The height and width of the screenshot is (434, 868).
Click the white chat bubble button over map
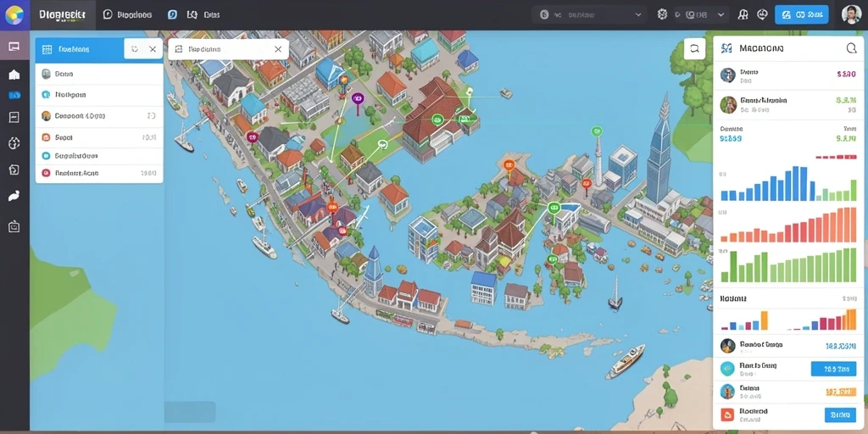[x=695, y=48]
